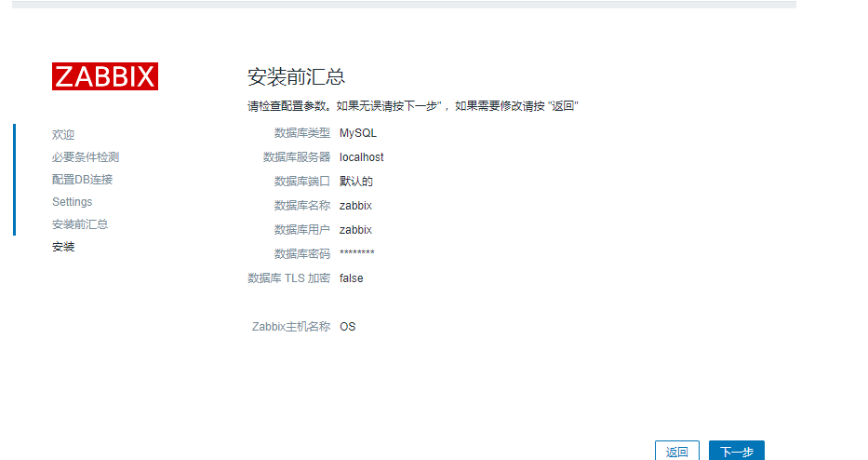Click the 数据库端口 label
Viewport: 868px width, 460px height.
302,182
